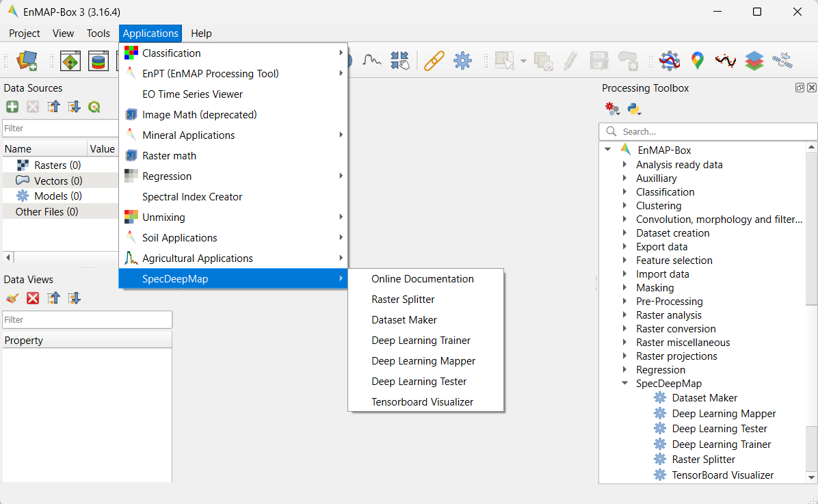Image resolution: width=818 pixels, height=504 pixels.
Task: Remove data view with red X icon
Action: click(x=33, y=298)
